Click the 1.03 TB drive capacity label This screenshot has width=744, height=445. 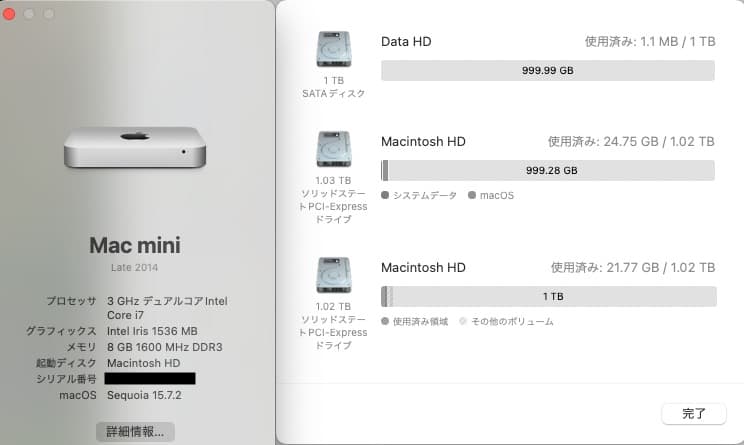pyautogui.click(x=334, y=181)
